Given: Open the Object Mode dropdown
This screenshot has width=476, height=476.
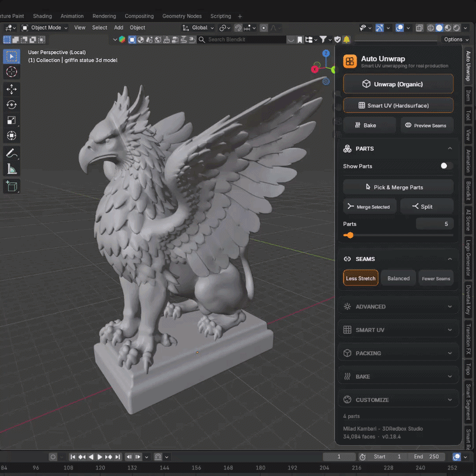Looking at the screenshot, I should [x=45, y=28].
